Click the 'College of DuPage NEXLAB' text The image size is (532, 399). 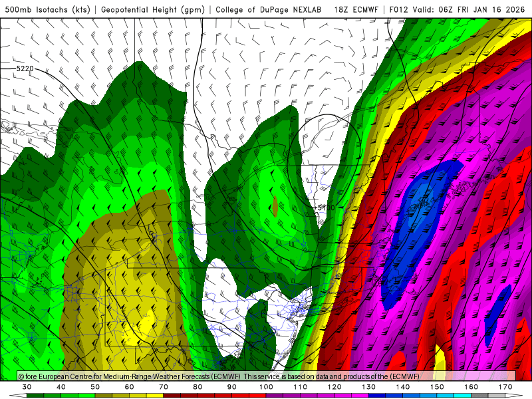(x=269, y=9)
